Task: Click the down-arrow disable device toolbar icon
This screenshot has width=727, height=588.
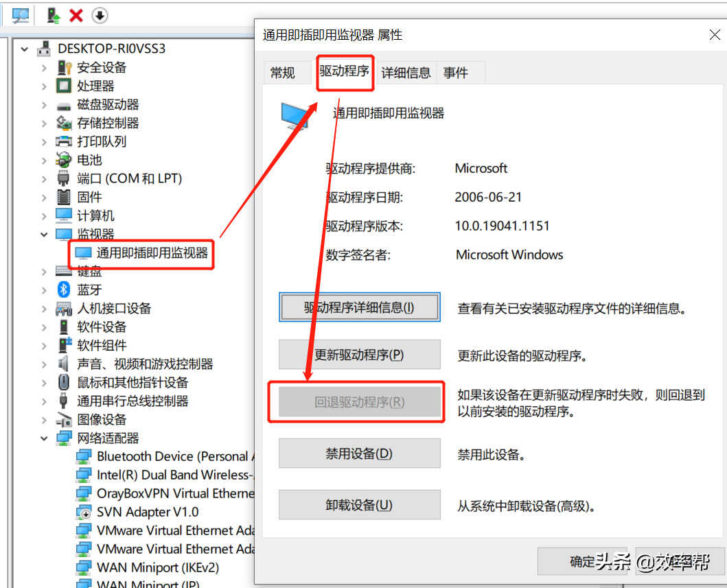Action: pyautogui.click(x=100, y=16)
